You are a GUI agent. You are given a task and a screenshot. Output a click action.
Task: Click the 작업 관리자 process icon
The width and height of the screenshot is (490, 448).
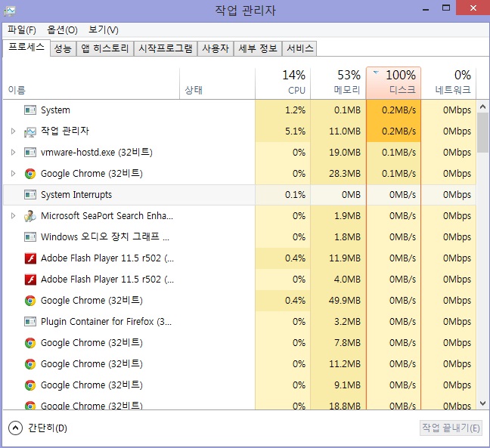(x=30, y=131)
